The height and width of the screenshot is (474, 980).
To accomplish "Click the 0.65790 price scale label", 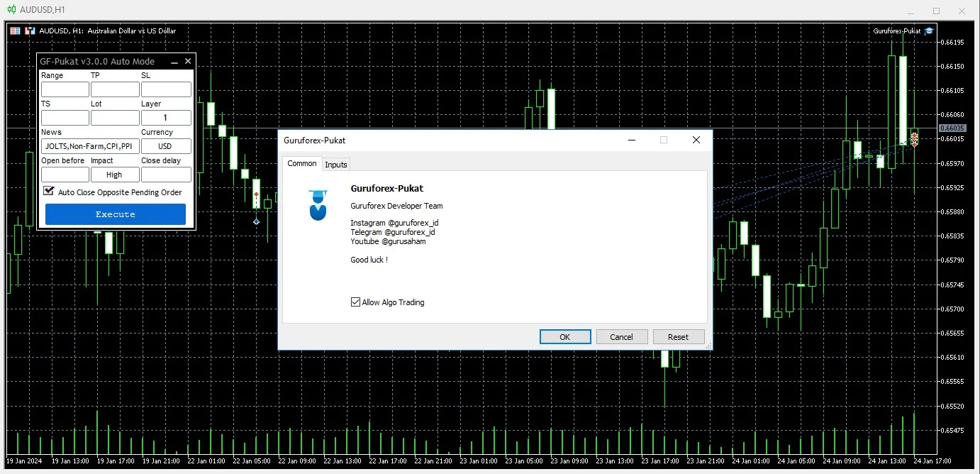I will 953,260.
